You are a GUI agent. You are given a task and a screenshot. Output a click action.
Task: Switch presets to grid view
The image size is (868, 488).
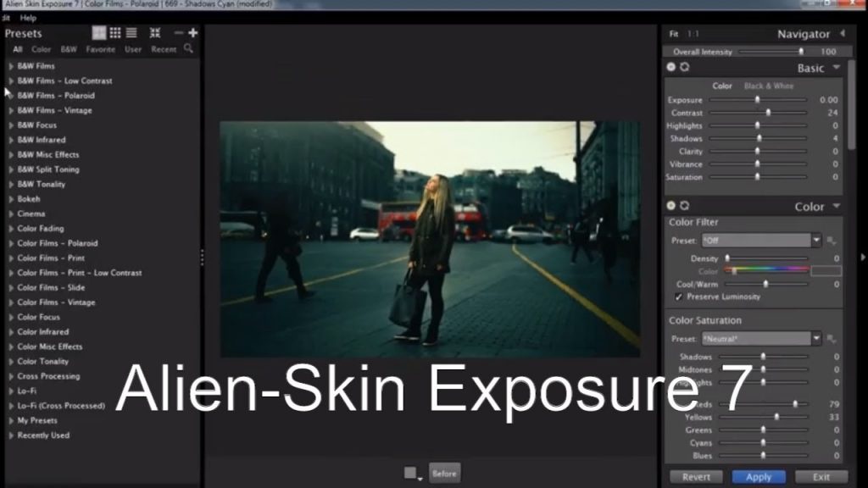(115, 33)
